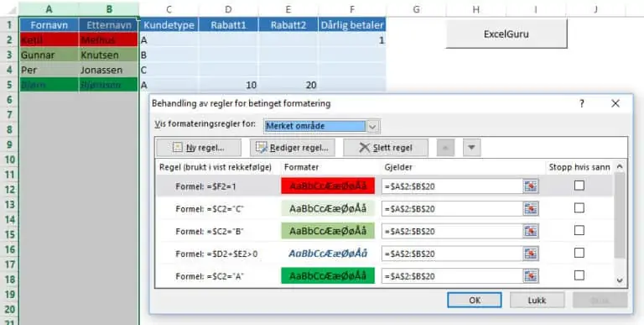Edit range field of =$D2+$E2>0 rule
Viewport: 644px width, 325px height.
(x=452, y=254)
